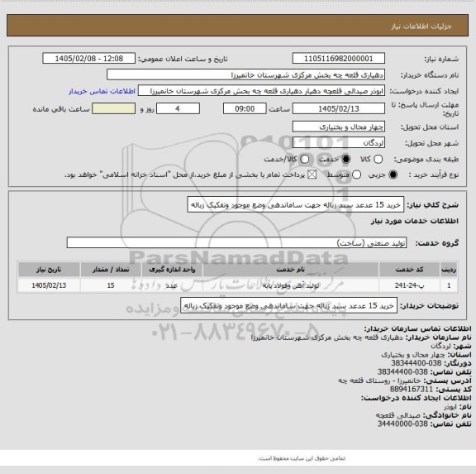476x474 pixels.
Task: Click the fax number 38344400-038 after دورنگار
Action: 416,363
